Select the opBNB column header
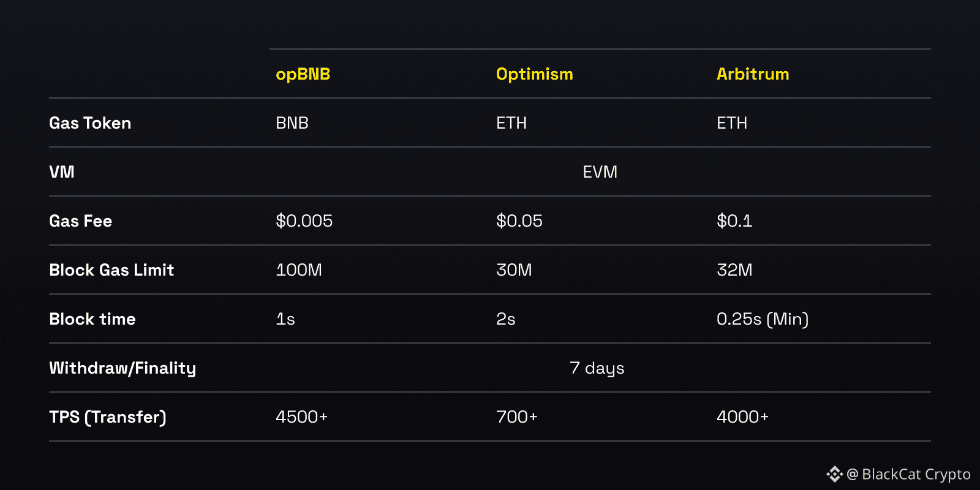This screenshot has width=980, height=490. (303, 74)
